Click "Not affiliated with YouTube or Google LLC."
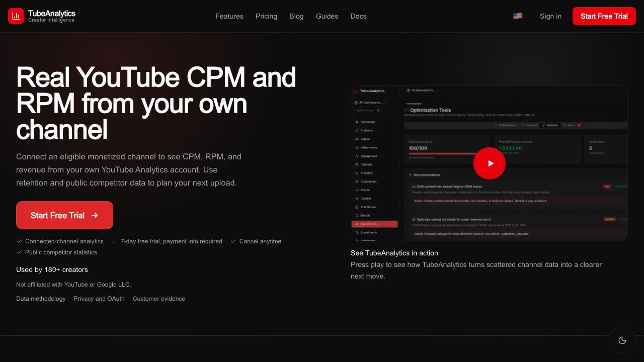 73,285
